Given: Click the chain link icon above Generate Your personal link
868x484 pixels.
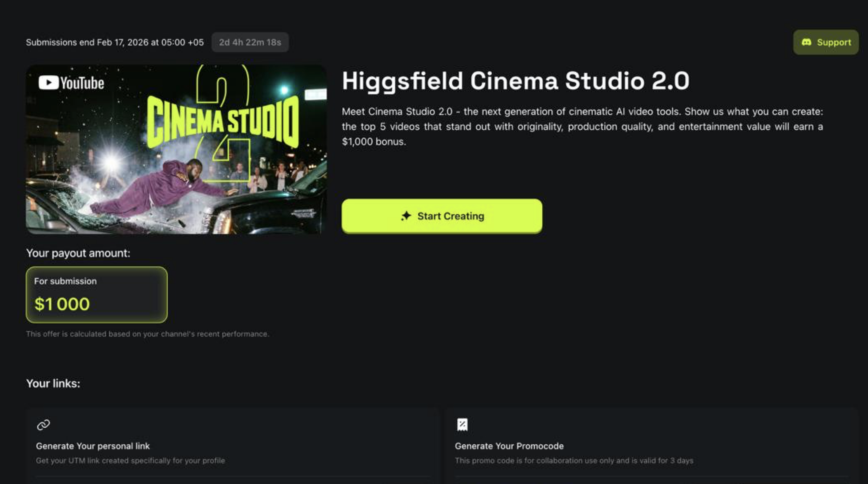Looking at the screenshot, I should pos(43,424).
